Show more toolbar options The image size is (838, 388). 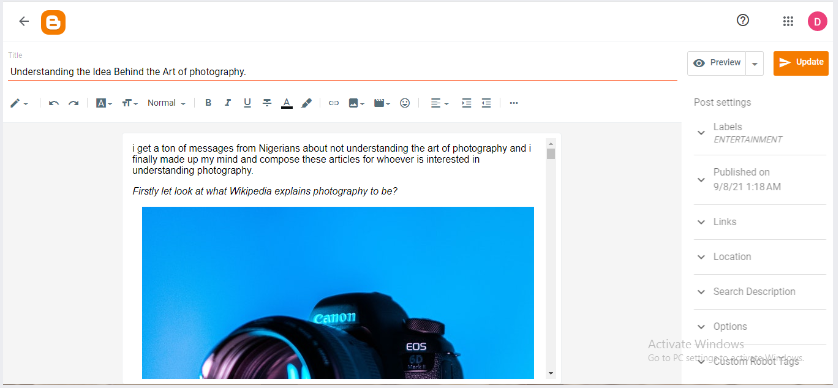pos(514,103)
